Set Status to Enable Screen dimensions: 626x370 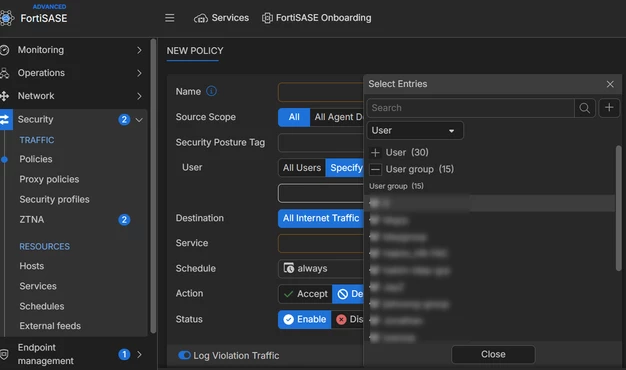point(305,319)
